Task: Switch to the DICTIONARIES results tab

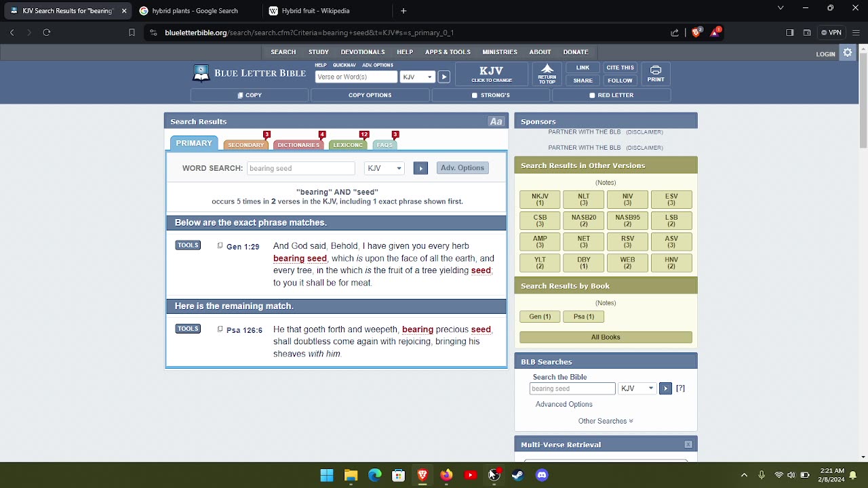Action: pos(298,145)
